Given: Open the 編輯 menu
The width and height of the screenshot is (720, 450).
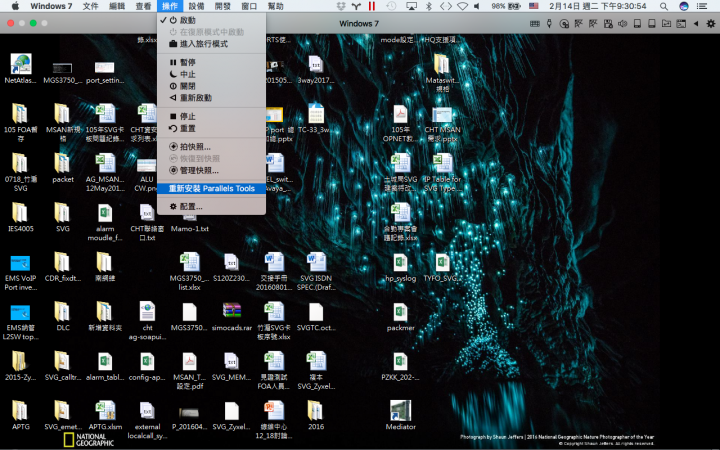Looking at the screenshot, I should click(x=117, y=6).
